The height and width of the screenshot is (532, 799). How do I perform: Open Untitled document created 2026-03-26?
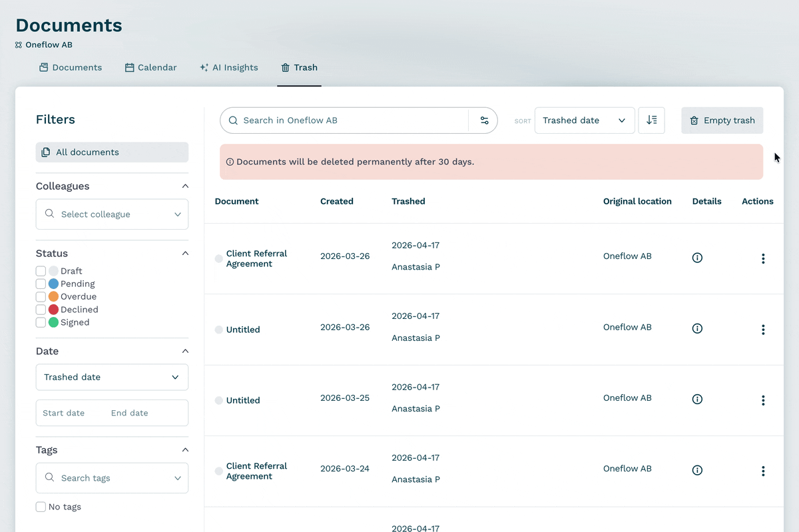[x=243, y=330]
